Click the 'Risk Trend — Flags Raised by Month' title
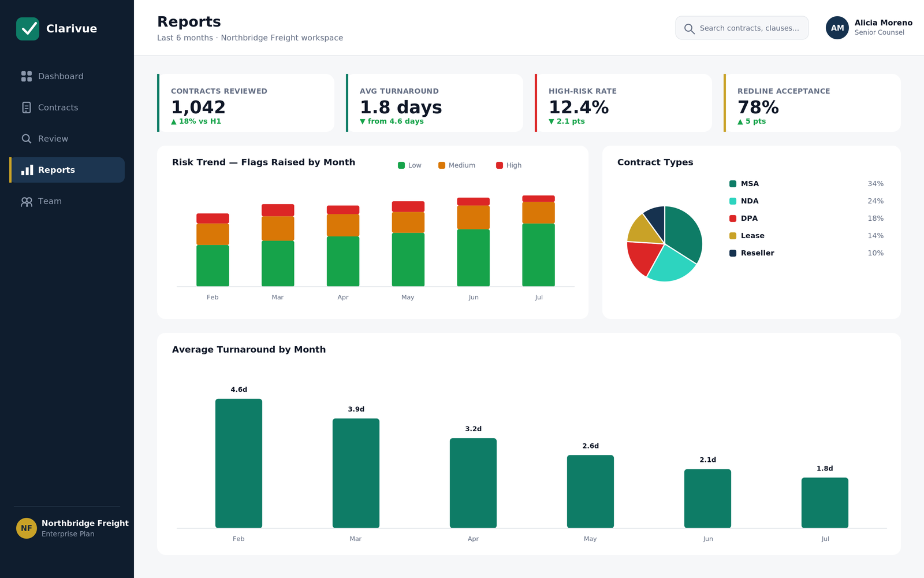The width and height of the screenshot is (924, 578). [x=264, y=162]
